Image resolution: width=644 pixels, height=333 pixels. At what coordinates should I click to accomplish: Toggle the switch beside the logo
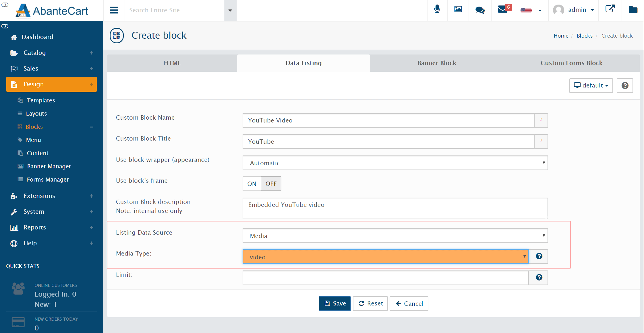(x=5, y=5)
